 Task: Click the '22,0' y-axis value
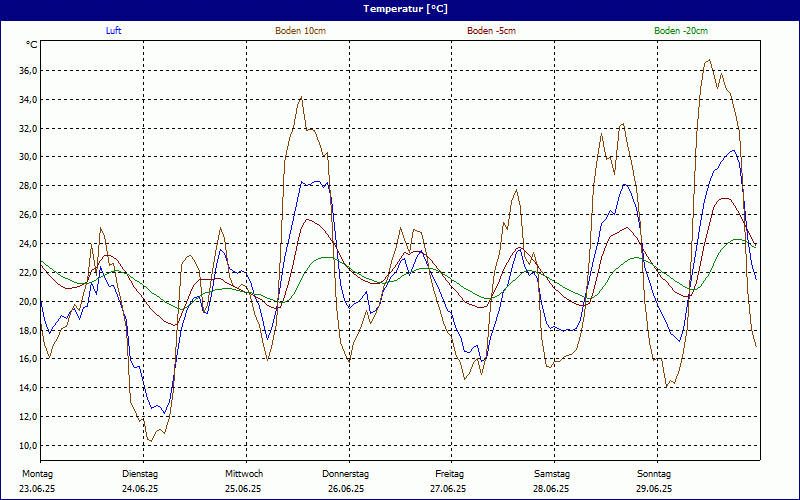tap(29, 272)
